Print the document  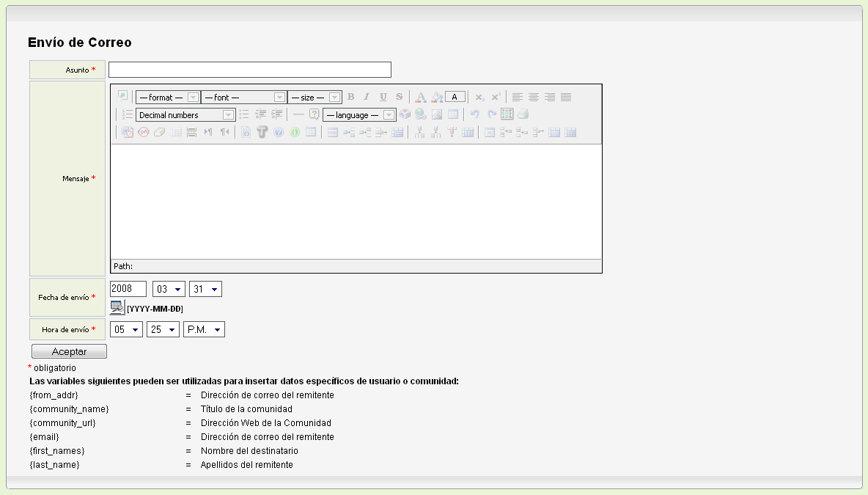coord(523,114)
